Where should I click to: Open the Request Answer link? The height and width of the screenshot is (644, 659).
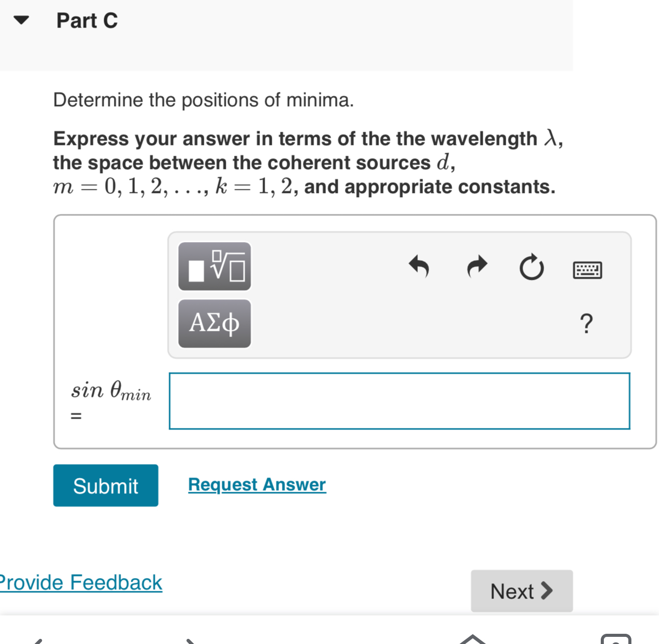point(256,484)
